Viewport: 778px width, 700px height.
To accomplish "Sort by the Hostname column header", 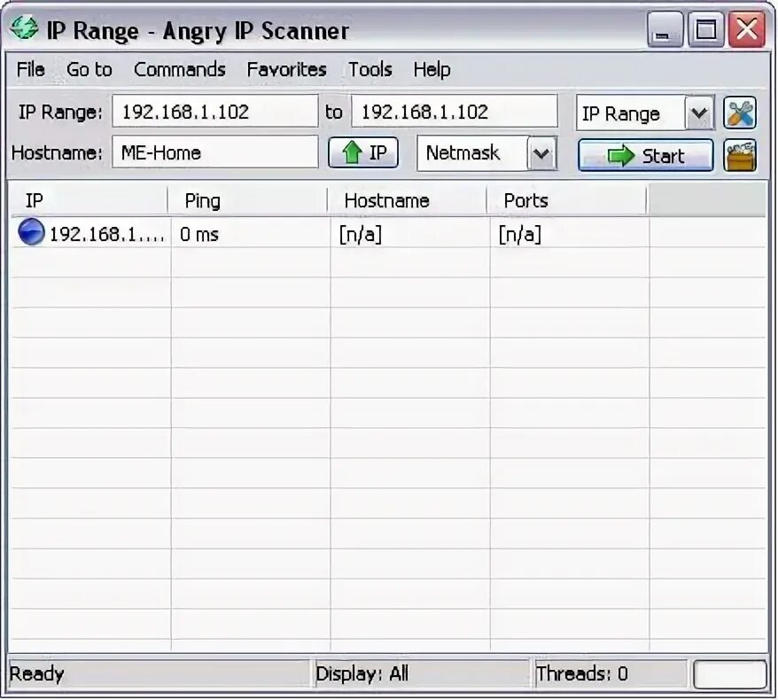I will [x=408, y=200].
